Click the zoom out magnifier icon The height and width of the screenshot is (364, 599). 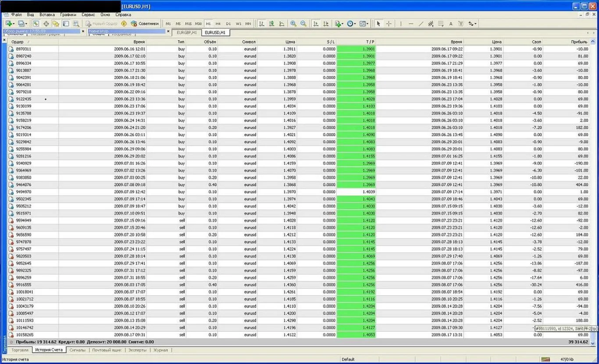pyautogui.click(x=303, y=24)
